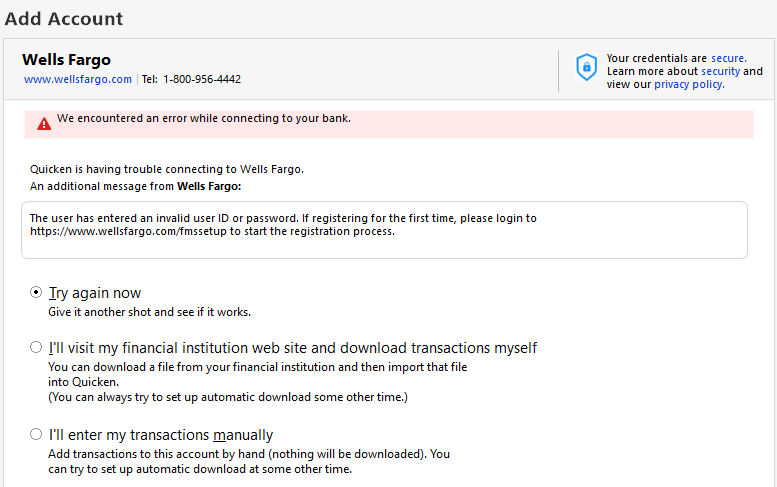Open the 'security' learn more link
Image resolution: width=777 pixels, height=487 pixels.
pyautogui.click(x=720, y=72)
